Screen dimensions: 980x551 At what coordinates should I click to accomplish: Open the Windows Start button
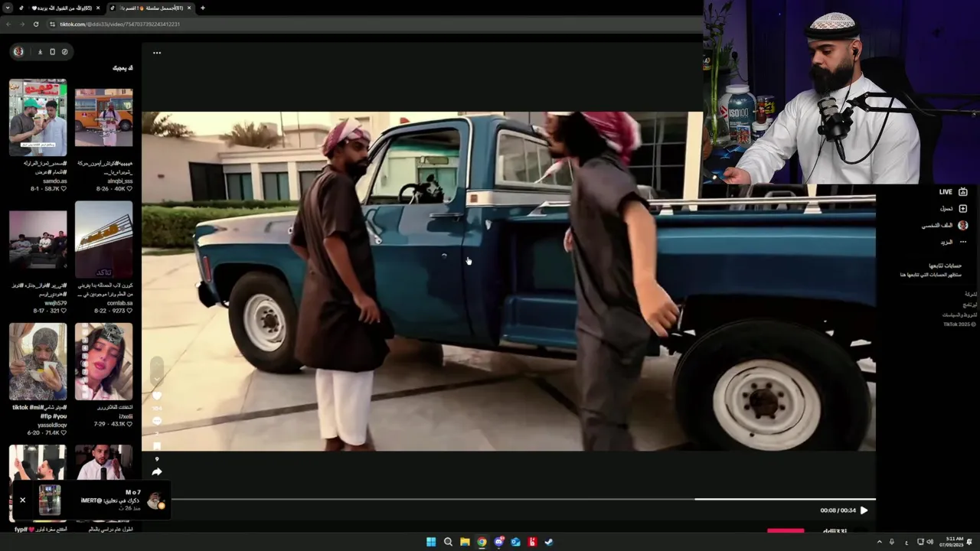(x=431, y=542)
